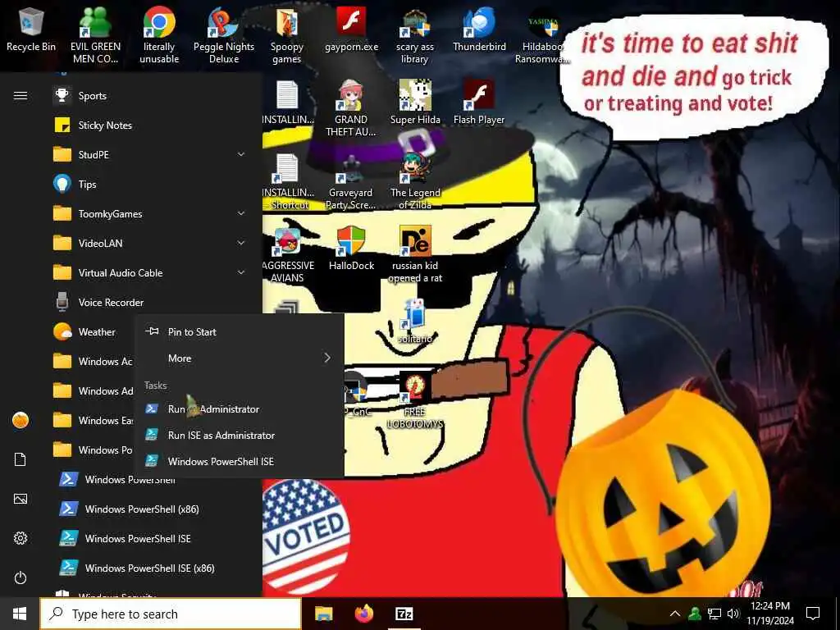This screenshot has width=840, height=630.
Task: Open the More submenu arrow
Action: 327,358
